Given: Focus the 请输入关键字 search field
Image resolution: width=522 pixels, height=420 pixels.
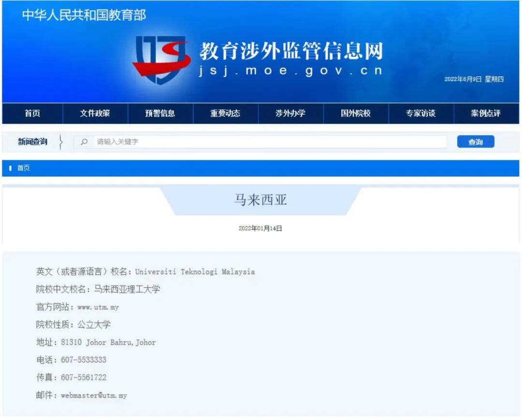Looking at the screenshot, I should 266,142.
